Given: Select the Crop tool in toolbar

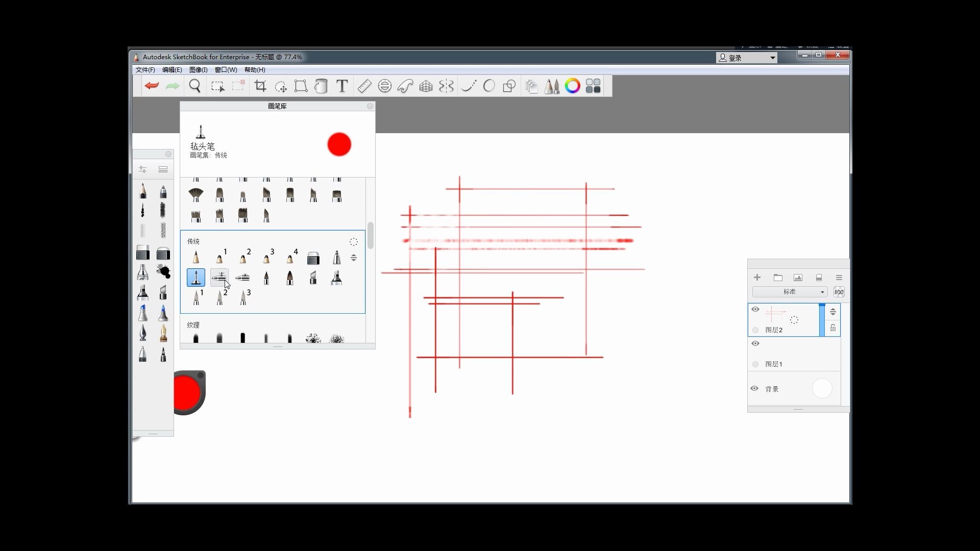Looking at the screenshot, I should point(260,86).
